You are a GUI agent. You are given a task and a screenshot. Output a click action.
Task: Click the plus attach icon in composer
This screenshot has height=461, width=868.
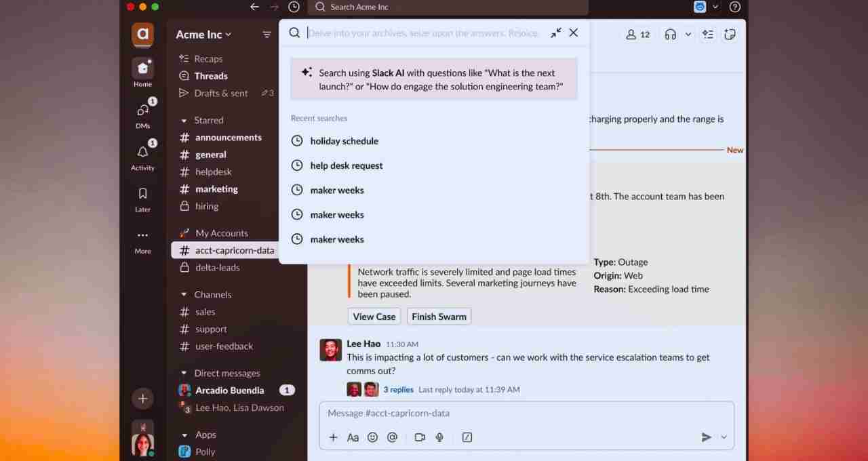click(x=333, y=437)
